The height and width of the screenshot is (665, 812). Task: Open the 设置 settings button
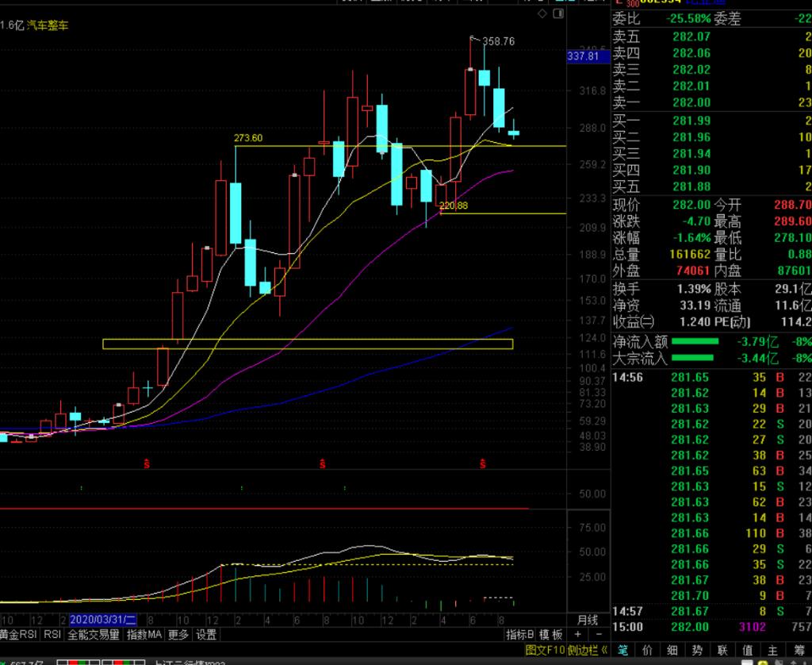point(206,635)
